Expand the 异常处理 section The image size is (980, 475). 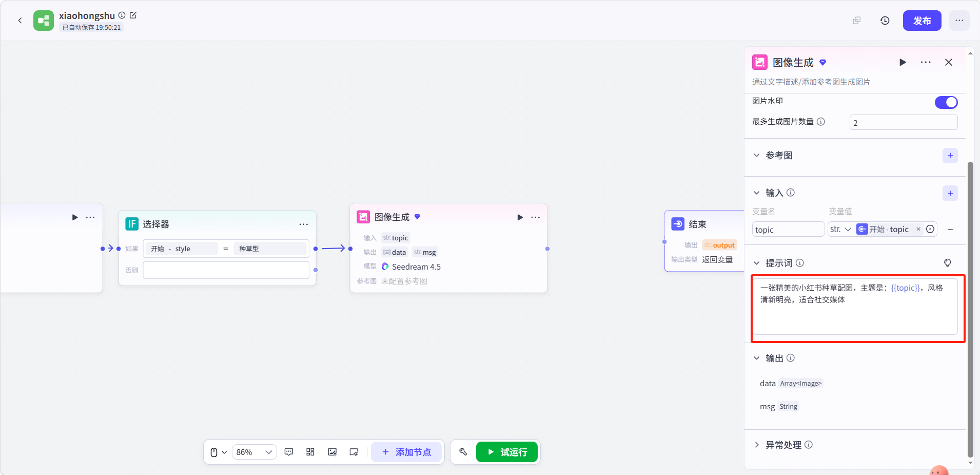756,445
